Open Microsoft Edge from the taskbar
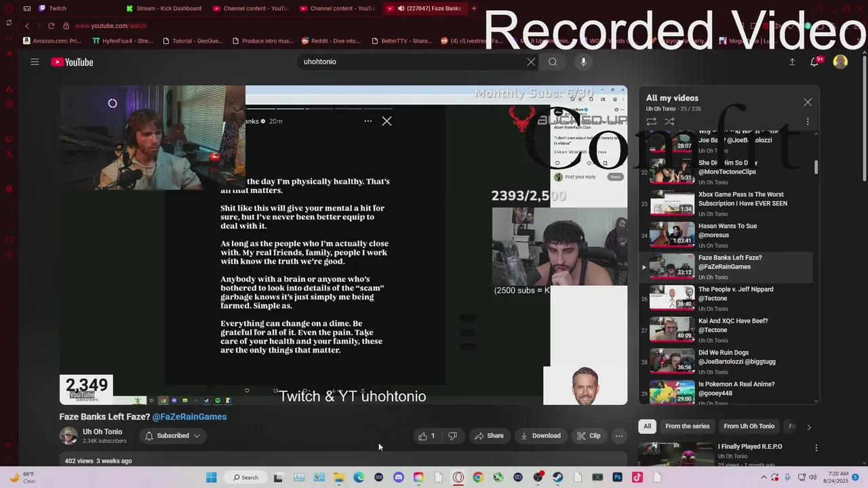868x488 pixels. tap(359, 477)
